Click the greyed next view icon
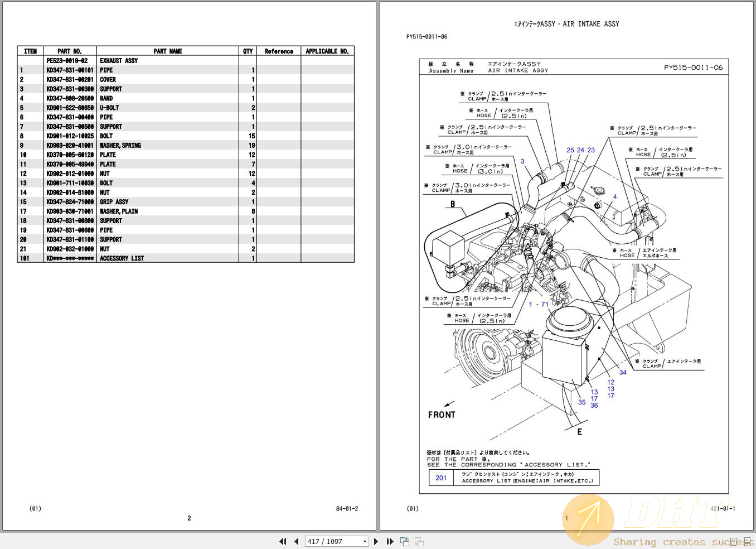 point(419,541)
